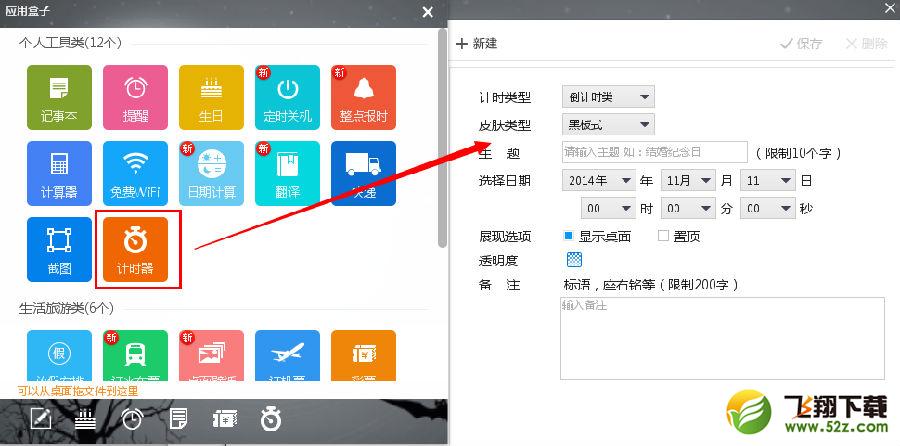Image resolution: width=900 pixels, height=446 pixels.
Task: Click the 可以从桌面拖文件到这里 hint text
Action: point(77,391)
